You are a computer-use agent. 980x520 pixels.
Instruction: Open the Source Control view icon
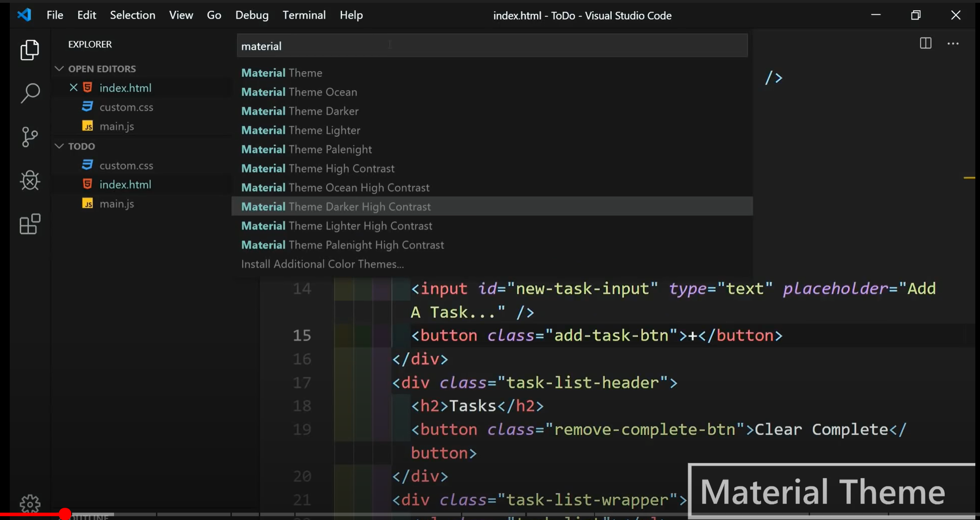30,137
